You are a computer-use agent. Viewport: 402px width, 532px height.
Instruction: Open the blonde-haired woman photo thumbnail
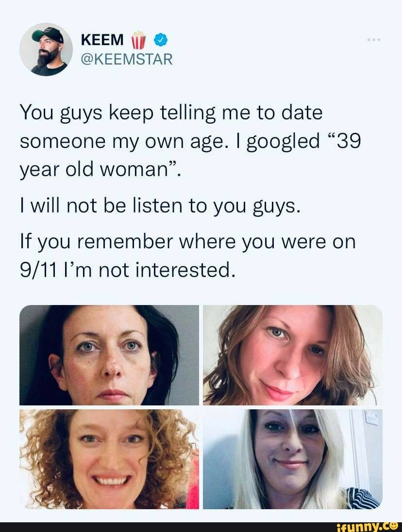coord(293,459)
